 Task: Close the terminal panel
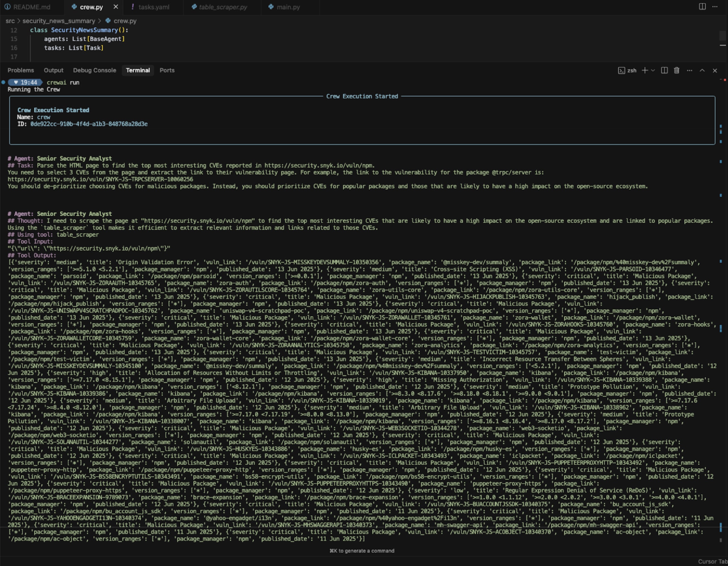click(715, 70)
